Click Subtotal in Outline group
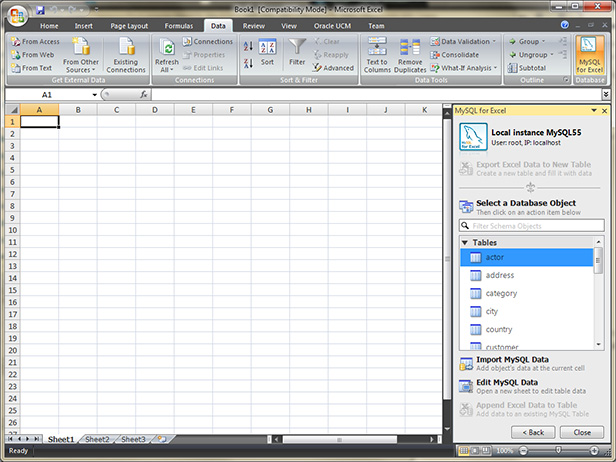This screenshot has width=616, height=462. click(527, 68)
